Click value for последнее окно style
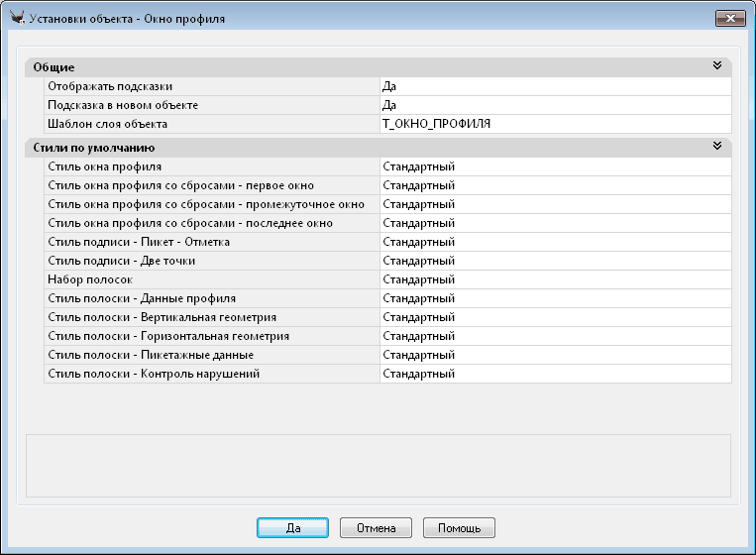Viewport: 756px width, 555px height. click(x=555, y=223)
